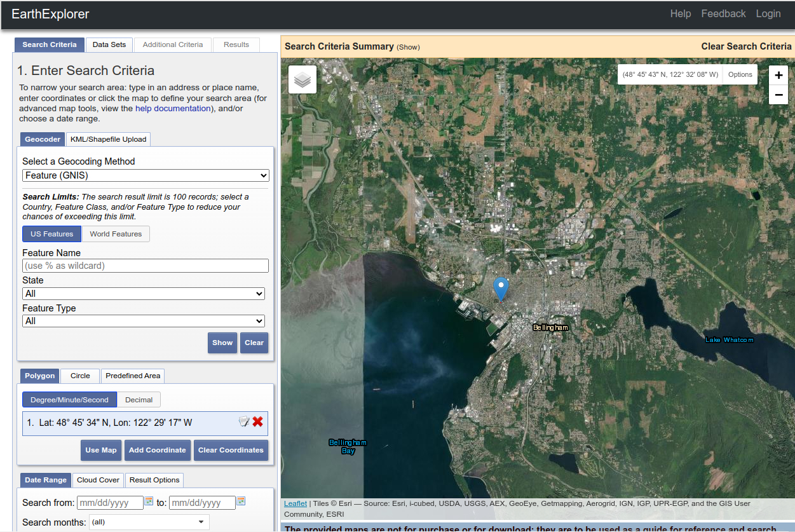Delete coordinate 1 with the red X
This screenshot has width=795, height=532.
(257, 422)
